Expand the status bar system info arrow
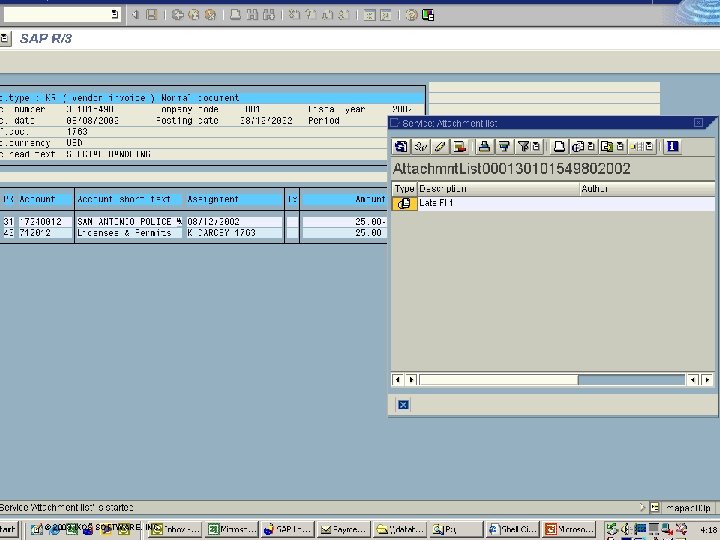Viewport: 720px width, 540px height. 642,507
